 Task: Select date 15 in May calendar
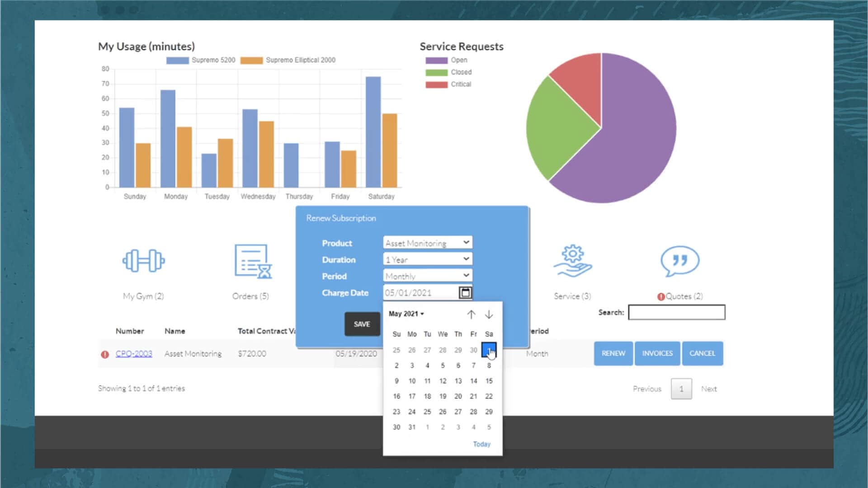click(x=489, y=380)
